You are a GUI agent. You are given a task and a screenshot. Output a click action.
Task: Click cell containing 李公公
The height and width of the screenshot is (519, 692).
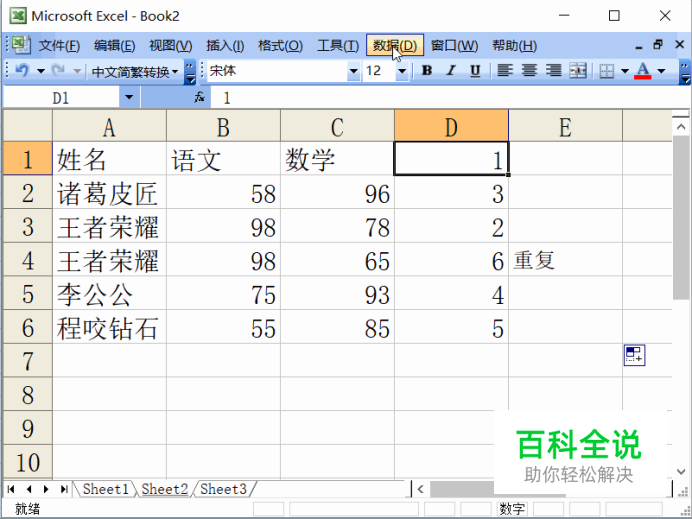click(109, 293)
